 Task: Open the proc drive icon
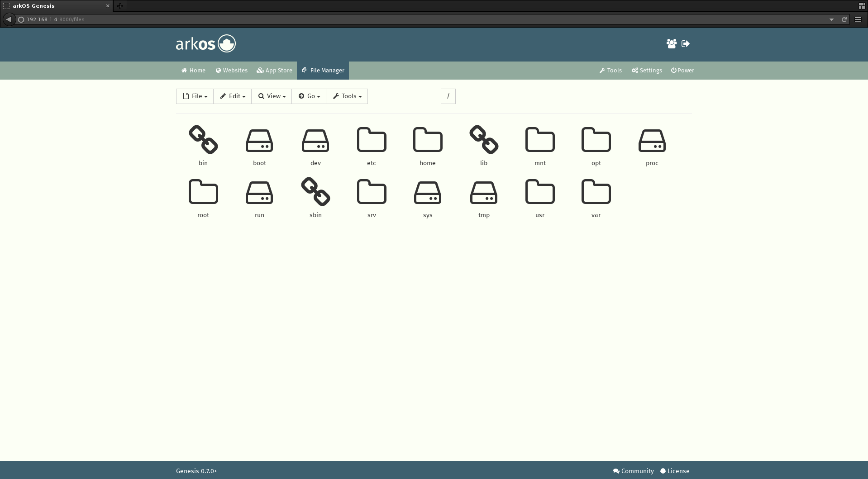point(652,141)
